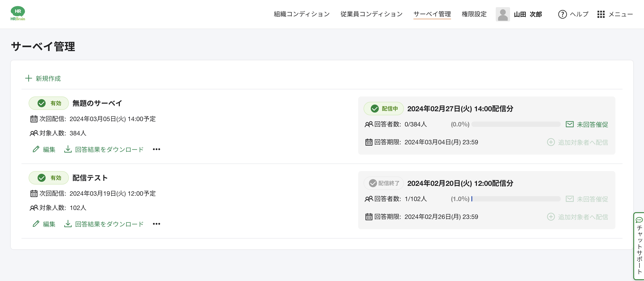Click the calendar icon beside 次回配信 03月05日
Screen dimensions: 644x281
34,119
